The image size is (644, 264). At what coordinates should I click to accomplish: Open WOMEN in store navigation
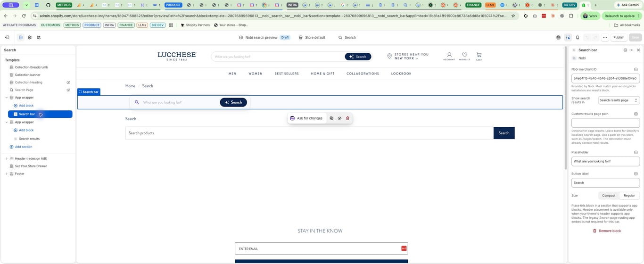[x=256, y=74]
